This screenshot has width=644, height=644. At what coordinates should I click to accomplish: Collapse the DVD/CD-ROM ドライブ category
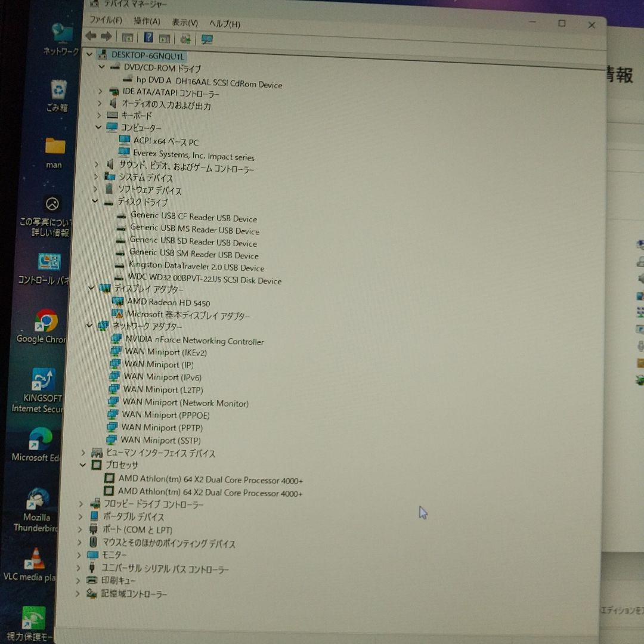click(x=101, y=66)
